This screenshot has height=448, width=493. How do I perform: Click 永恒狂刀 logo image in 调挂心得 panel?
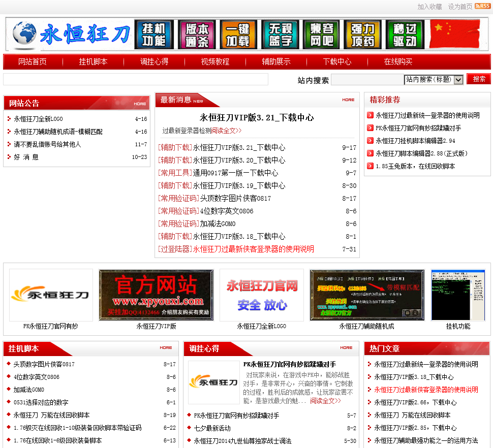click(x=214, y=382)
